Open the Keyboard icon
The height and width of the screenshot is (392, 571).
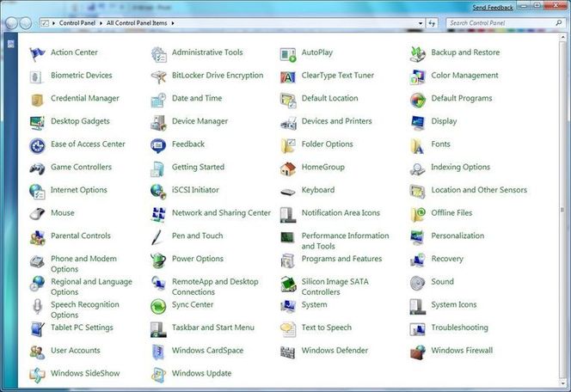pyautogui.click(x=288, y=192)
